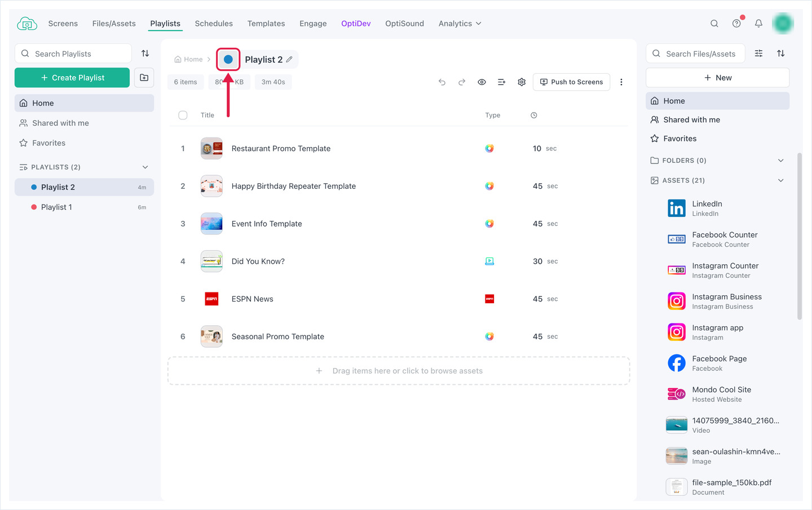Open the Analytics dropdown menu
Viewport: 812px width, 510px height.
pyautogui.click(x=460, y=24)
